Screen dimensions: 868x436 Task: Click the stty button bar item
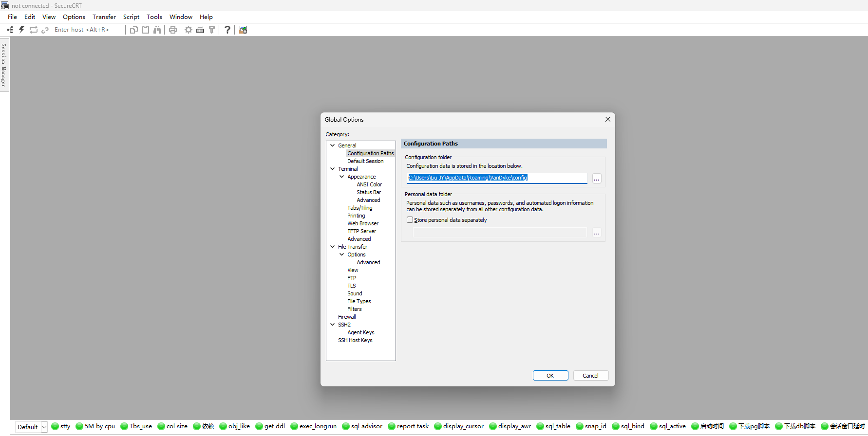[61, 426]
